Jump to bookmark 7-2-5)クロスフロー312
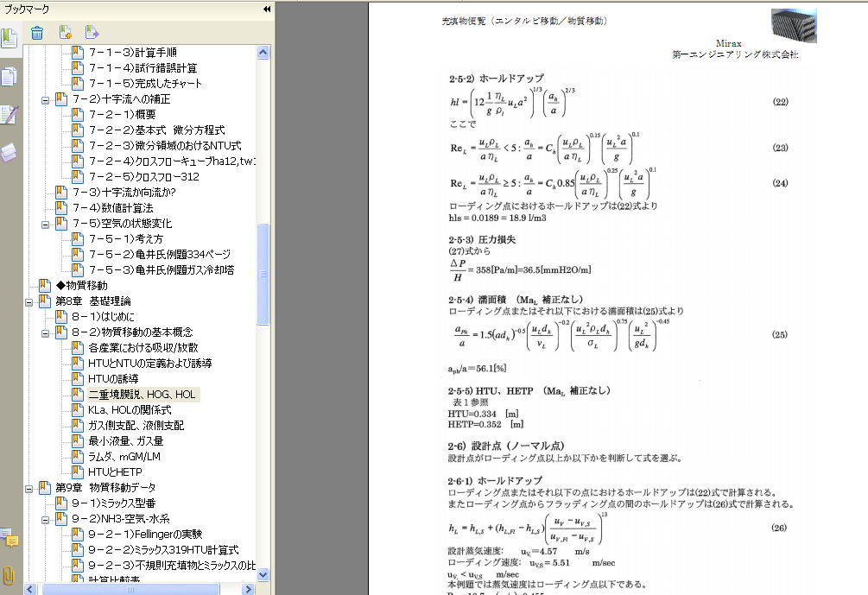The width and height of the screenshot is (868, 595). tap(144, 176)
